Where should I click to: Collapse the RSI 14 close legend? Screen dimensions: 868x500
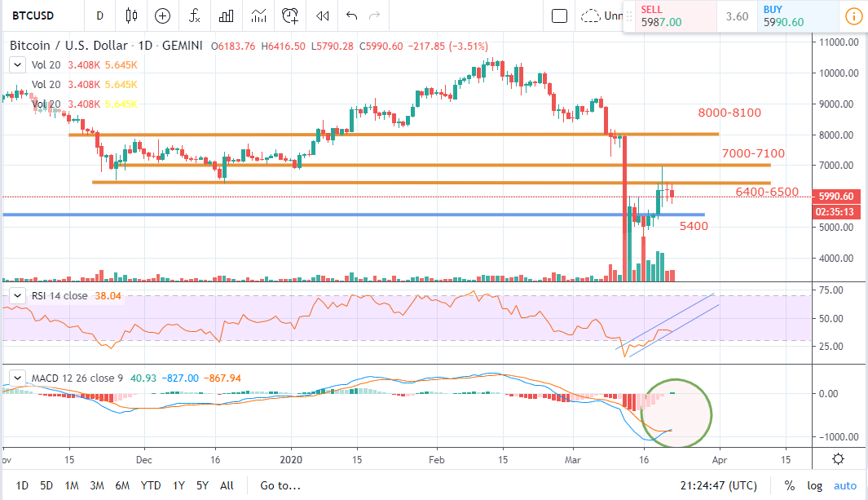point(17,296)
